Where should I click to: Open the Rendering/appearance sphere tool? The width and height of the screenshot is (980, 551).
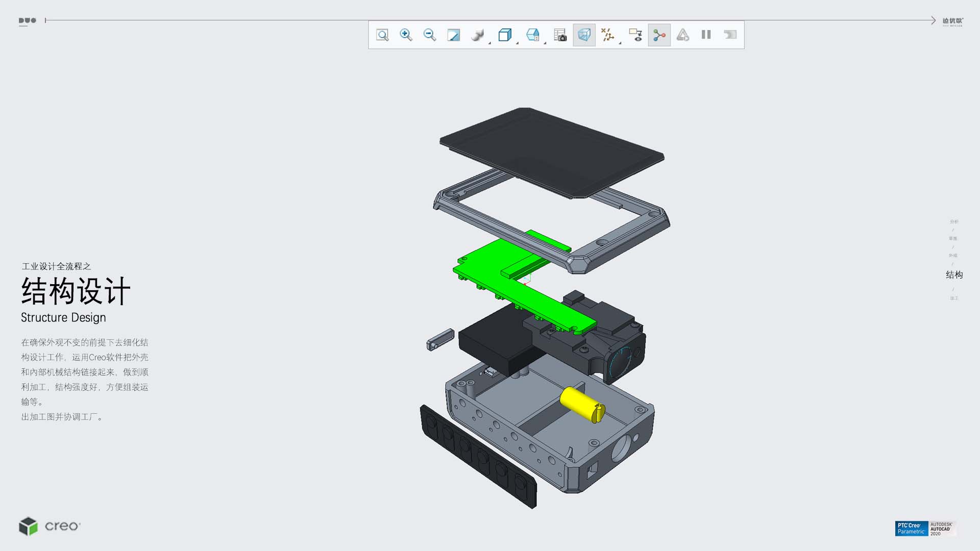[477, 35]
